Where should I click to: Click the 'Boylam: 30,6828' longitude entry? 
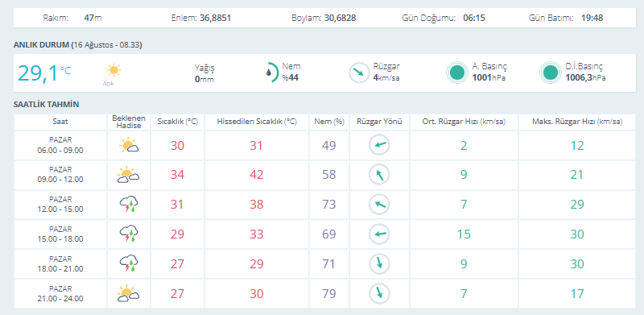pos(324,18)
